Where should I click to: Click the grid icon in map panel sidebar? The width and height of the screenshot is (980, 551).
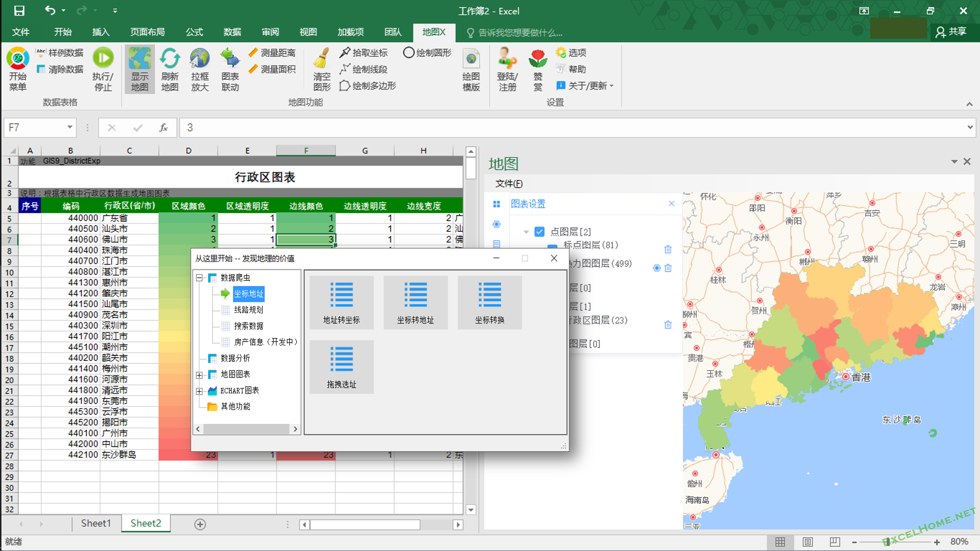(496, 204)
